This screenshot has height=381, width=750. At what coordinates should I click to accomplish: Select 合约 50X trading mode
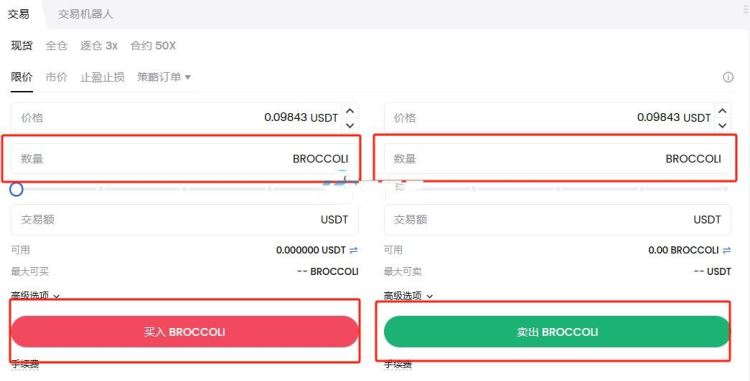tap(153, 46)
